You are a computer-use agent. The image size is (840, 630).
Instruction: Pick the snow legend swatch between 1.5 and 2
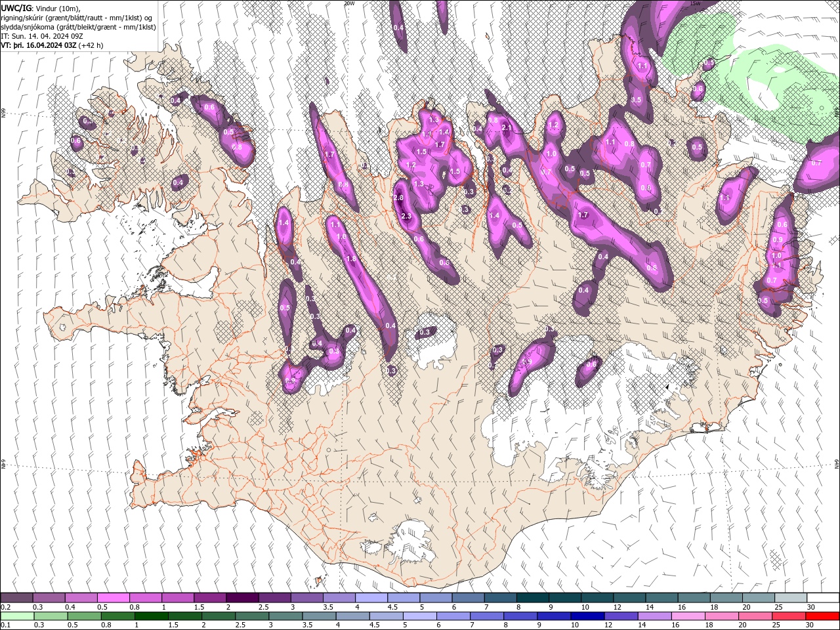click(209, 598)
